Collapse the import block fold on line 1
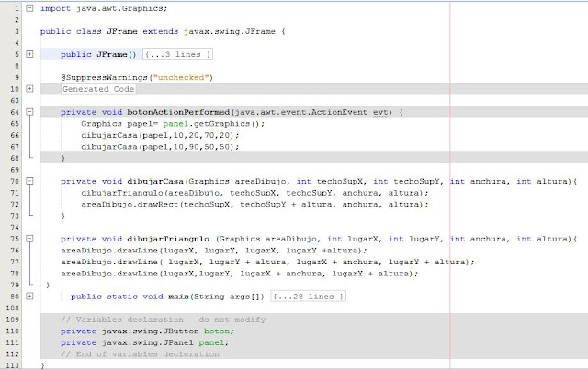The image size is (588, 370). tap(29, 8)
